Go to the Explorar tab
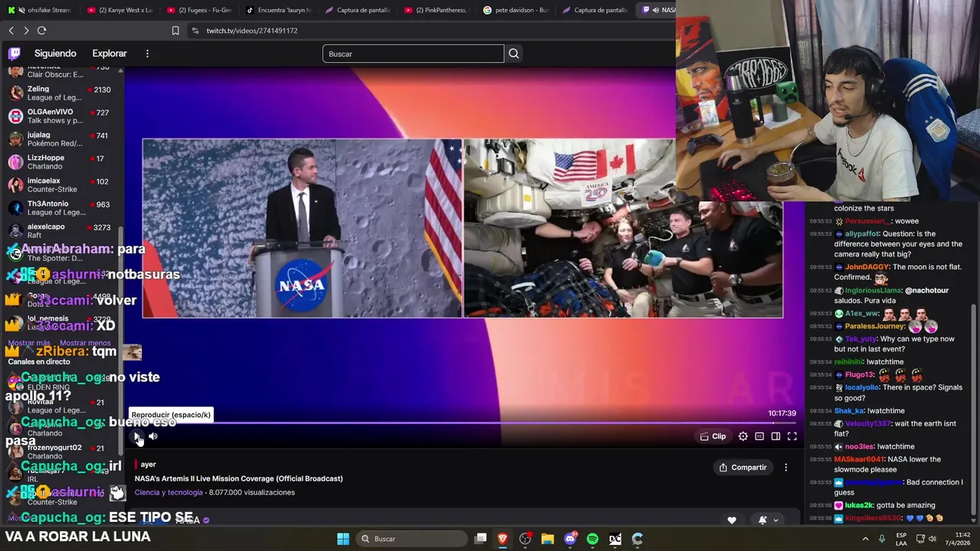The width and height of the screenshot is (980, 551). tap(109, 54)
